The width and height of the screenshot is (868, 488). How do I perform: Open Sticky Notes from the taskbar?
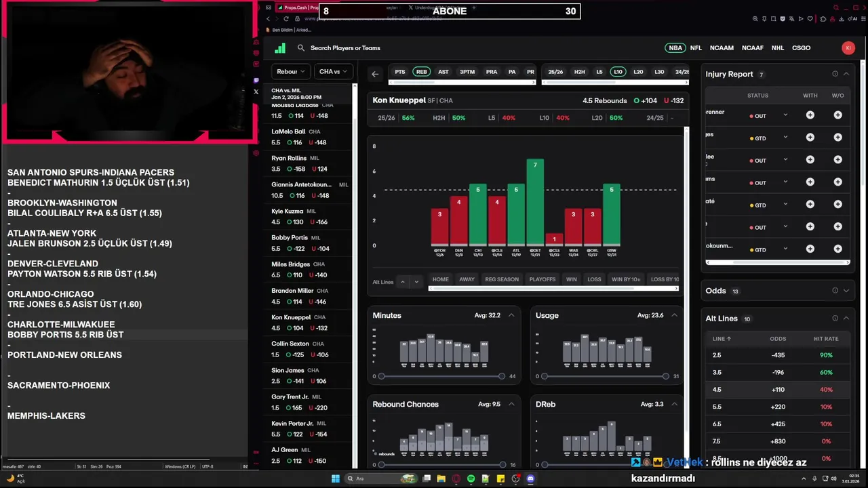500,479
